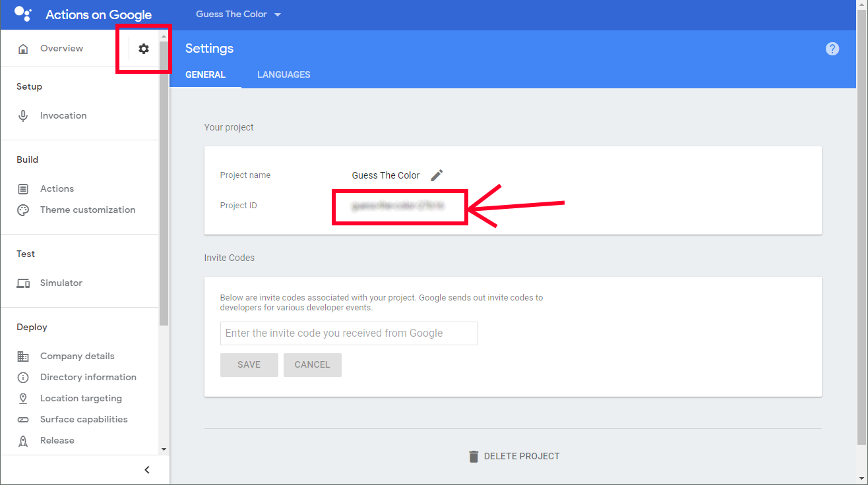Click the Deploy section heading

tap(32, 327)
